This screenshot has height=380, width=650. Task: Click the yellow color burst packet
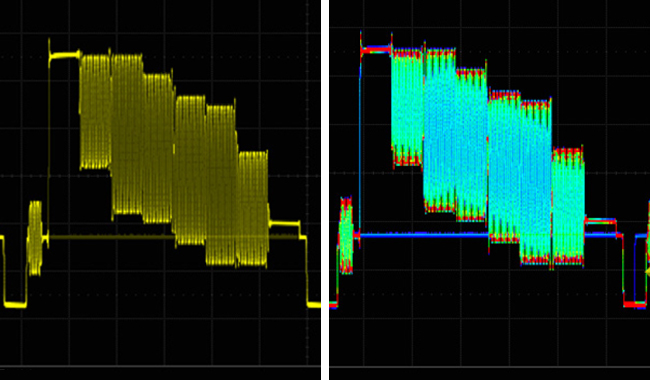35,238
